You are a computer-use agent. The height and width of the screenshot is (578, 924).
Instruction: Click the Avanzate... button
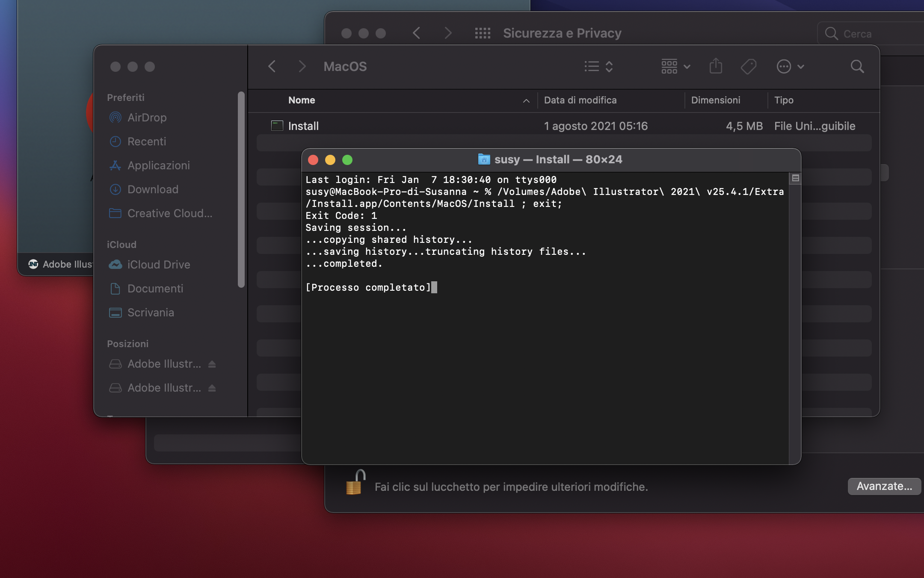[884, 487]
